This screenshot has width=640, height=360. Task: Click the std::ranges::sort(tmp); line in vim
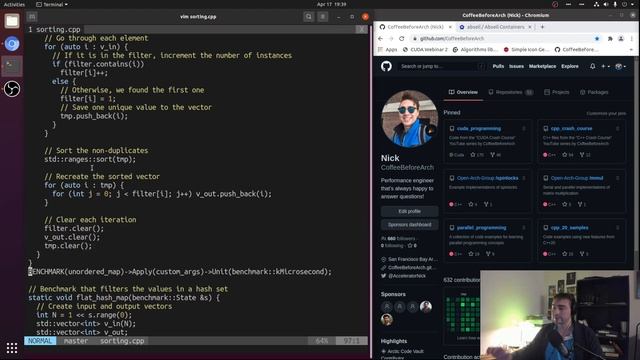click(90, 160)
